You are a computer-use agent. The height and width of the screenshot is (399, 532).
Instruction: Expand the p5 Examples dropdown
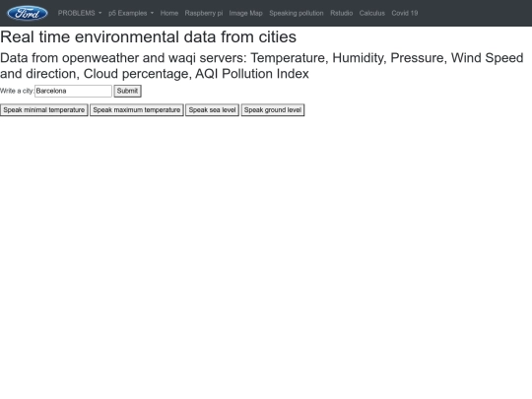tap(131, 13)
